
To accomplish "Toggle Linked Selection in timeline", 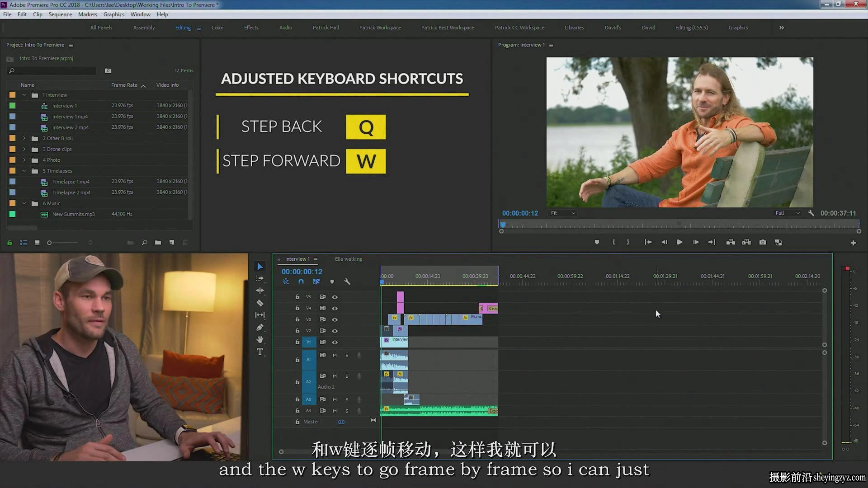I will point(316,282).
